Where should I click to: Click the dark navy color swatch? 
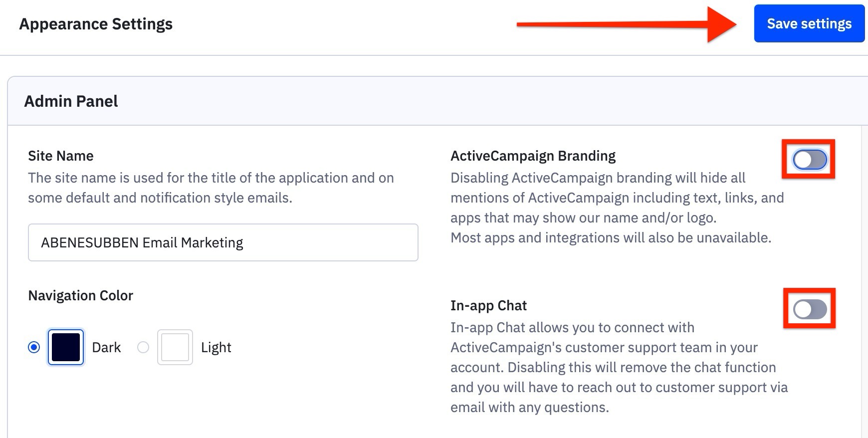65,348
